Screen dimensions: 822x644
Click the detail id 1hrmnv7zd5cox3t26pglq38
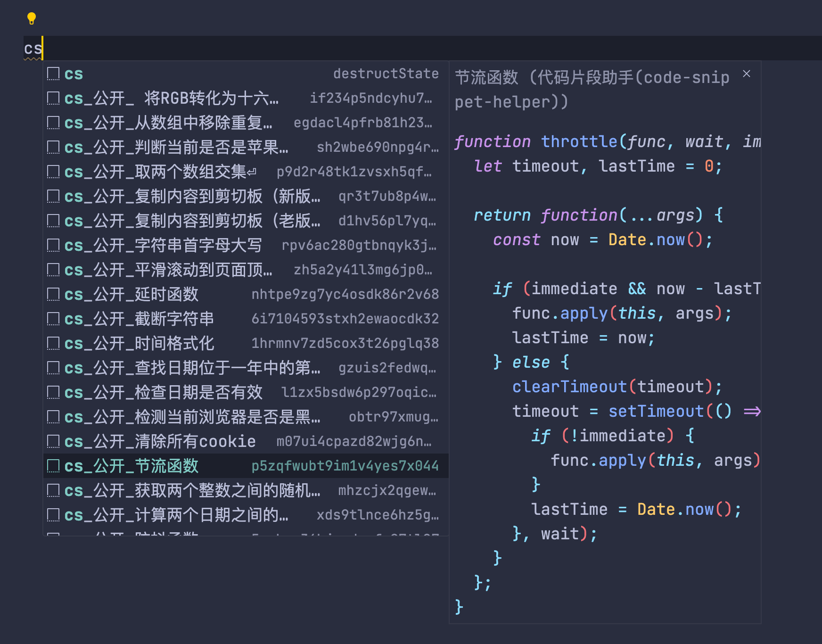click(x=345, y=343)
